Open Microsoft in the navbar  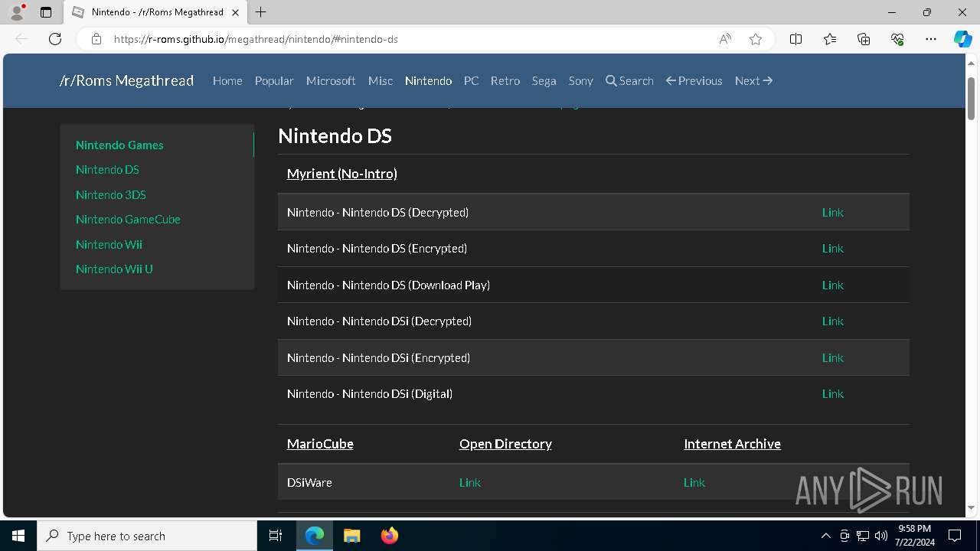pyautogui.click(x=331, y=80)
